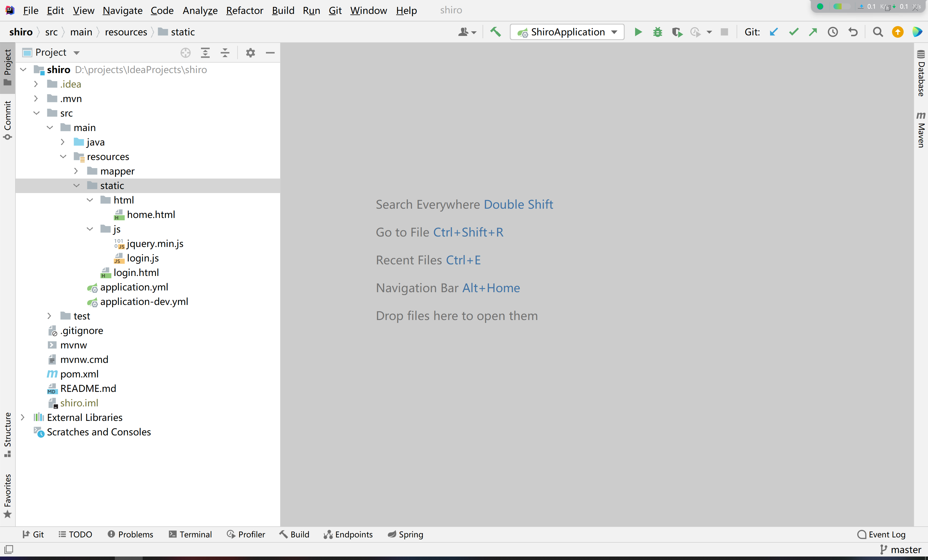Click the Project panel settings gear
This screenshot has width=928, height=560.
click(251, 53)
